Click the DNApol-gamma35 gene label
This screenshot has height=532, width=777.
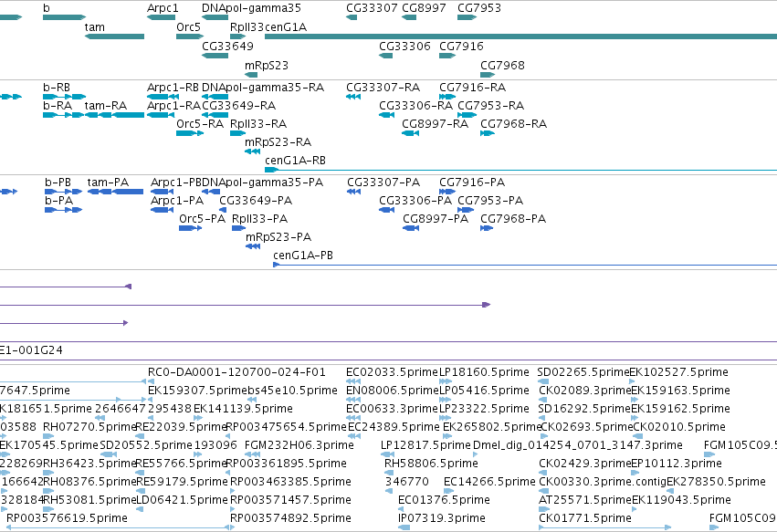click(251, 8)
